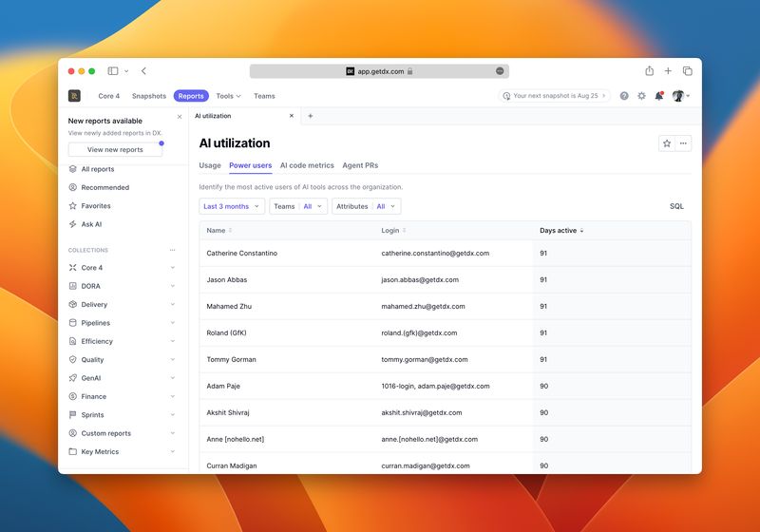Screen dimensions: 760x532
Task: Click the View new reports button
Action: click(115, 149)
